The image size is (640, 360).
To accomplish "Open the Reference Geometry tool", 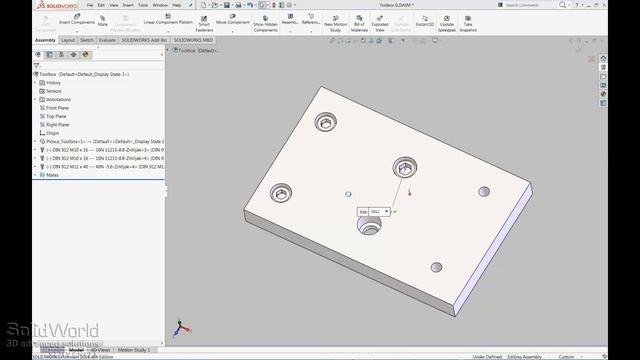I will pyautogui.click(x=311, y=19).
